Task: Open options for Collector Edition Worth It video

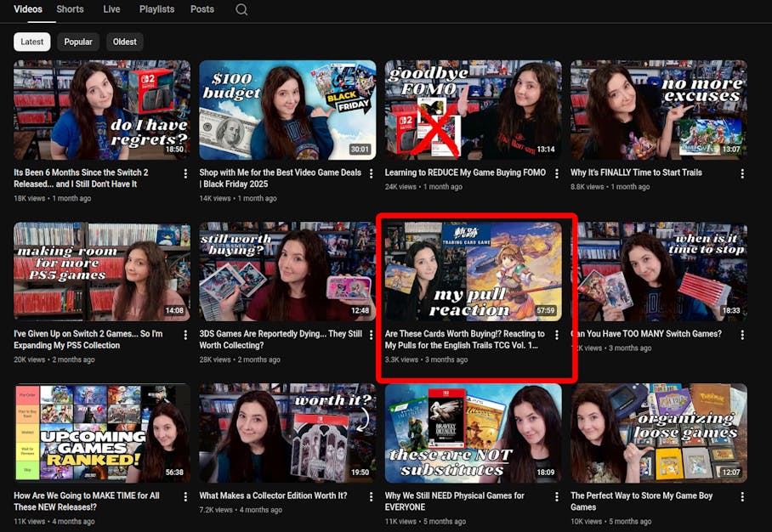Action: click(371, 496)
